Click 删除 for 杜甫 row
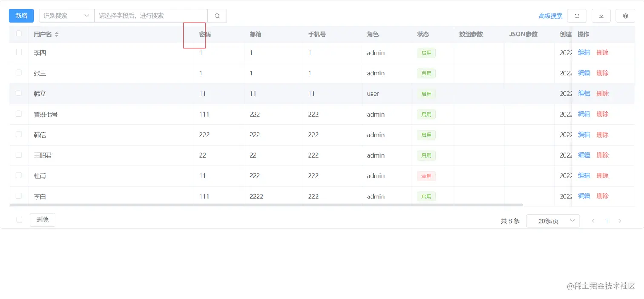 click(602, 175)
